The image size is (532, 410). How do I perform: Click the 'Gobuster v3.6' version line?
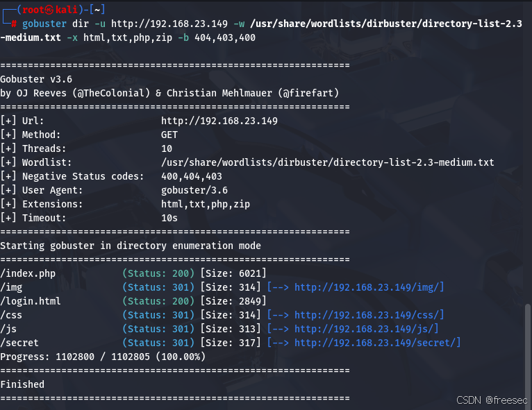[36, 79]
